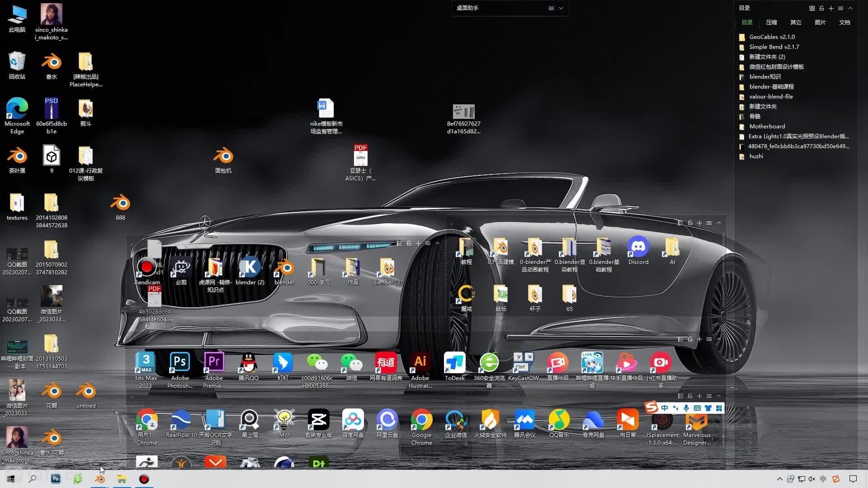
Task: Collapse the Bandicam group panel chevron
Action: point(437,243)
